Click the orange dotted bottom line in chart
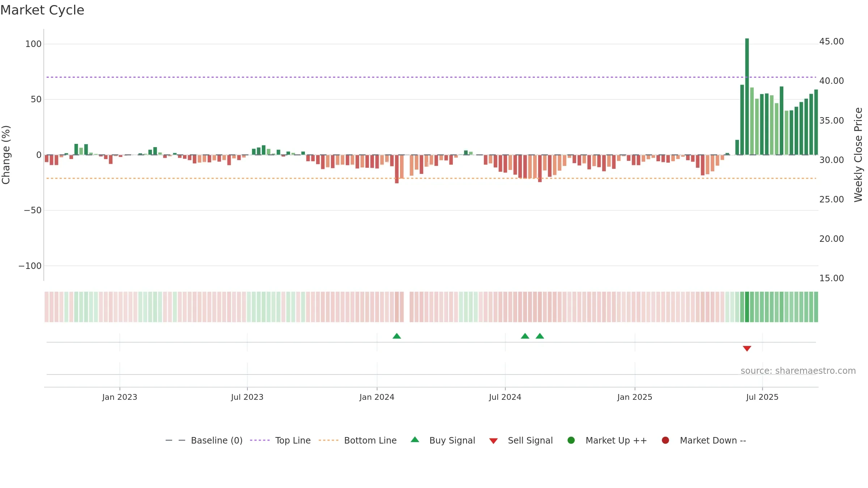Screen dimensions: 868x488 coord(431,178)
